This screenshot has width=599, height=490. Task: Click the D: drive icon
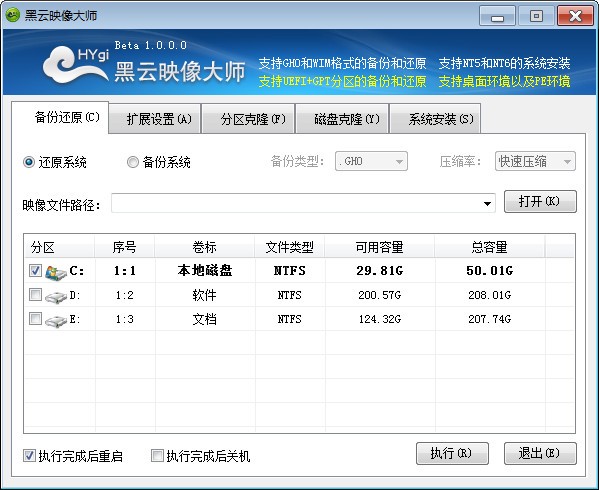tap(56, 296)
